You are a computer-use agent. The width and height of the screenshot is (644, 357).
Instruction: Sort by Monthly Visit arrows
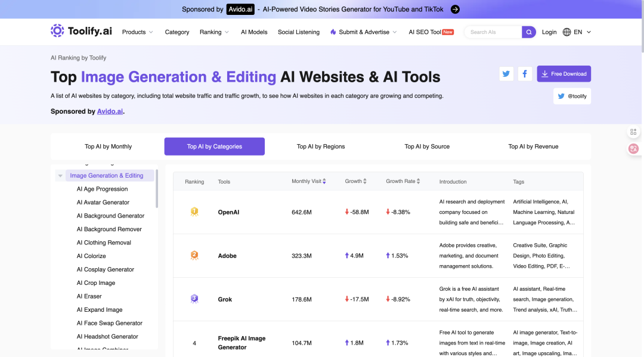(x=324, y=181)
